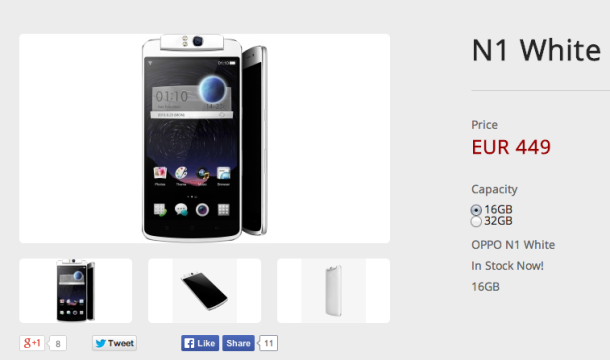
Task: Click the Google +1 count bubble showing 8
Action: coord(58,343)
